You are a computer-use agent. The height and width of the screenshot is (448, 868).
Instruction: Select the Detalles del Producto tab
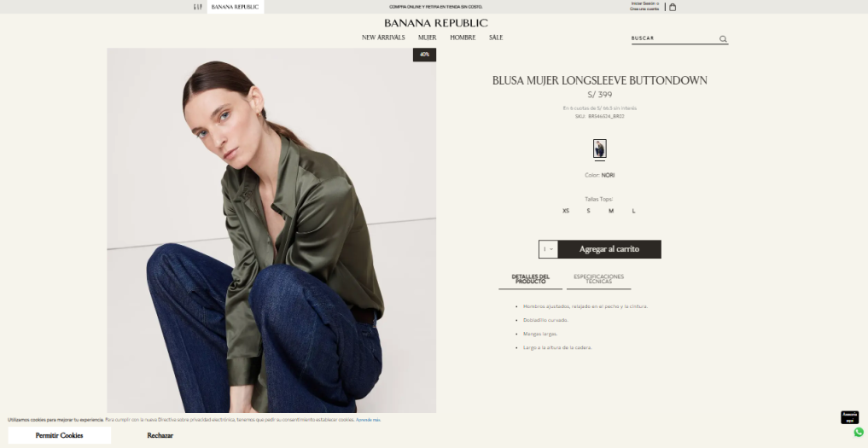point(530,279)
